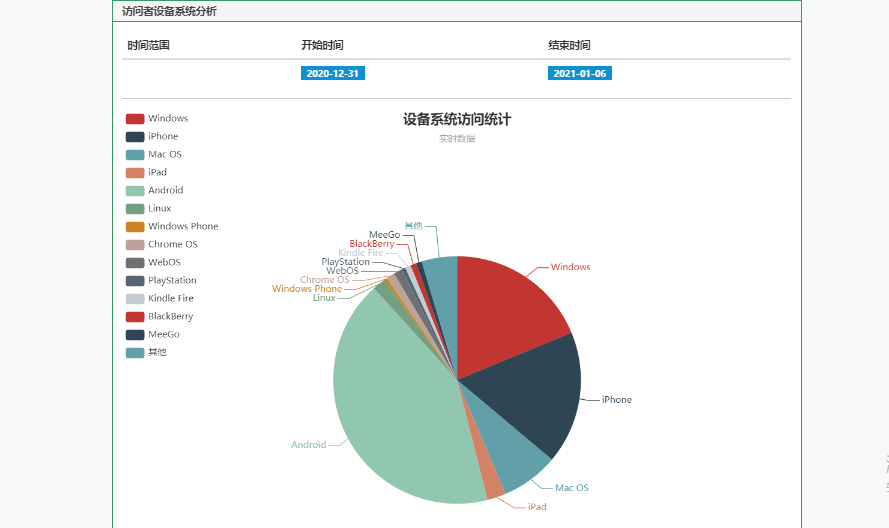Click the WebOS legend icon

pos(135,262)
